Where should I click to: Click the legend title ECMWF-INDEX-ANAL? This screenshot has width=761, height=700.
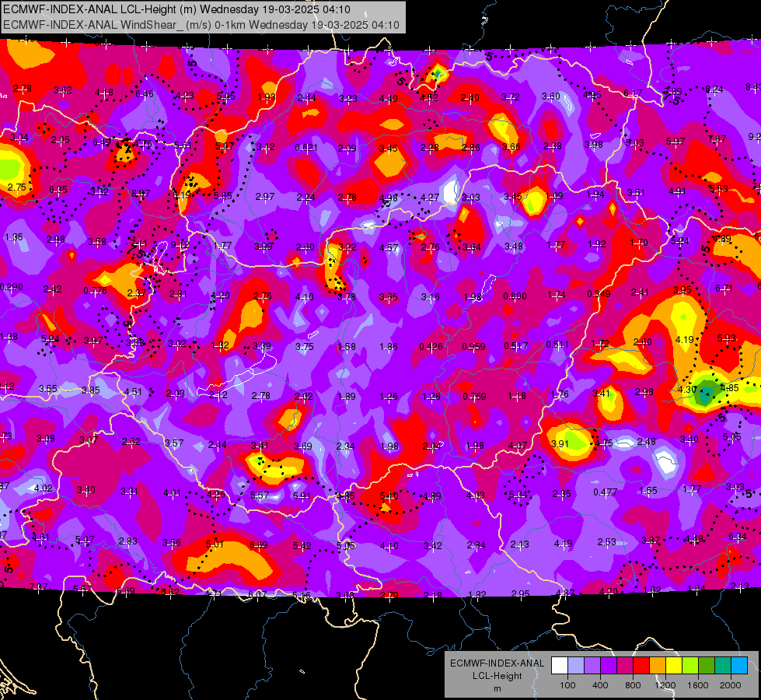coord(497,663)
